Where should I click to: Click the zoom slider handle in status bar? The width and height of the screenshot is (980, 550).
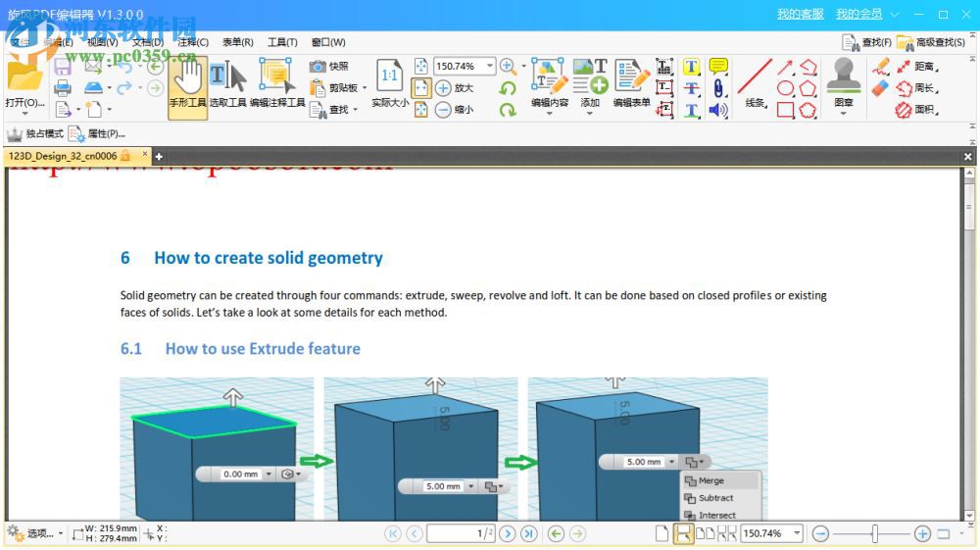coord(875,533)
